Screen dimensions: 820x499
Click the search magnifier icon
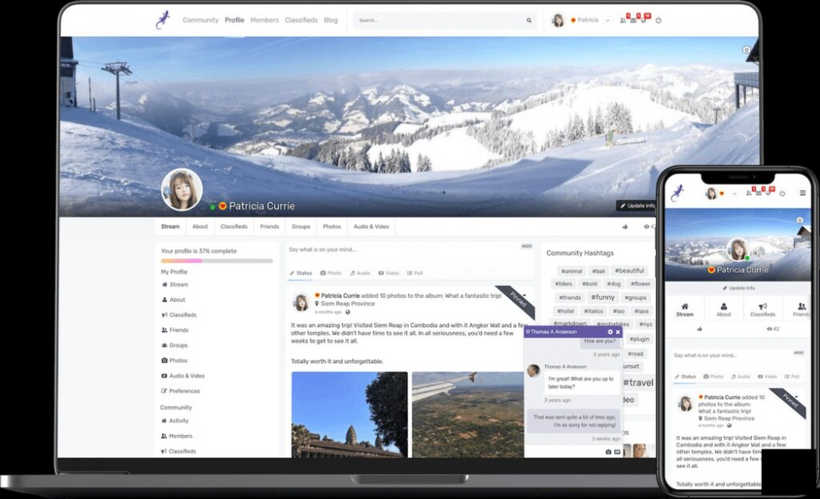(x=529, y=20)
